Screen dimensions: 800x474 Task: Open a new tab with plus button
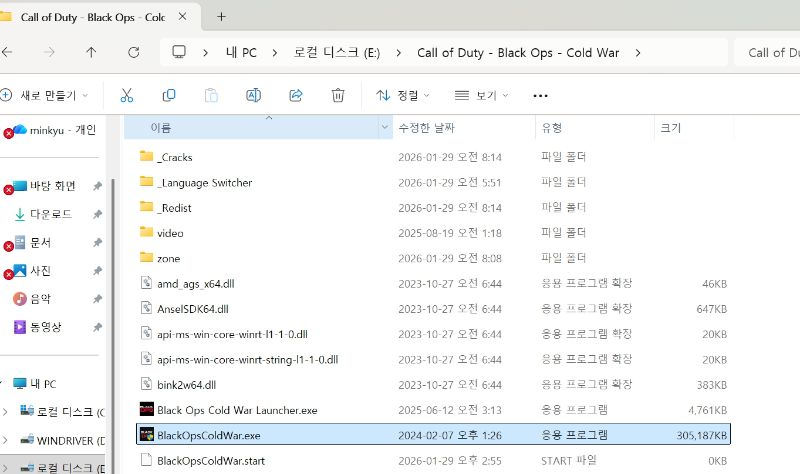(x=221, y=16)
